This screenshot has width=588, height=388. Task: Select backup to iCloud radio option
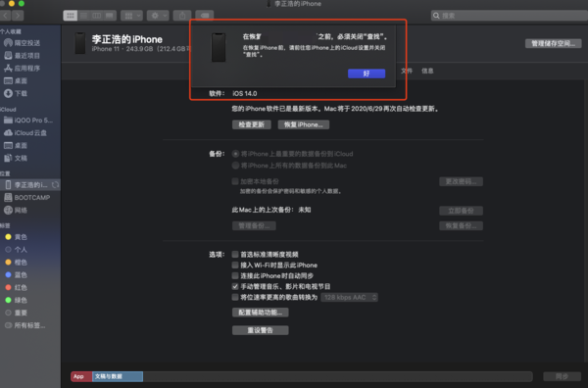click(235, 154)
